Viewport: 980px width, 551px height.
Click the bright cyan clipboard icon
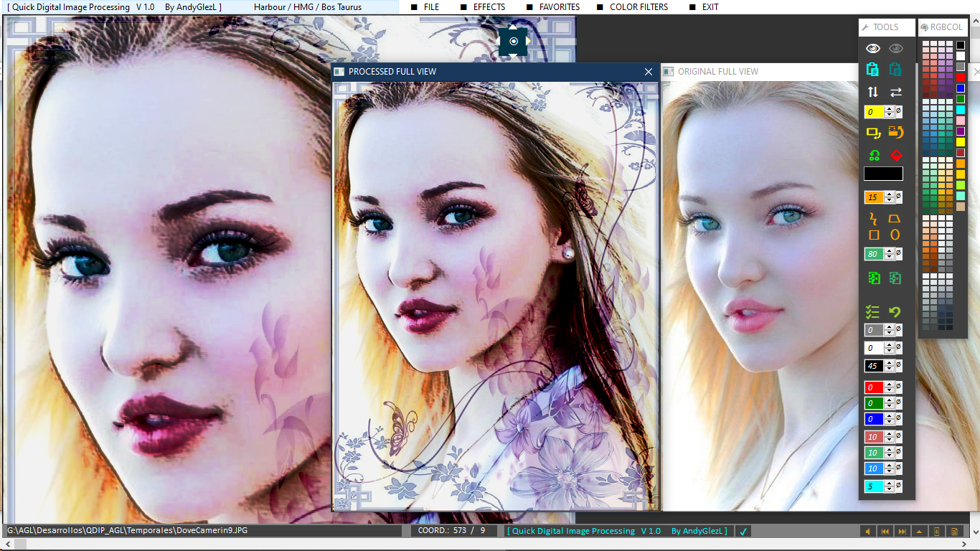click(x=873, y=70)
